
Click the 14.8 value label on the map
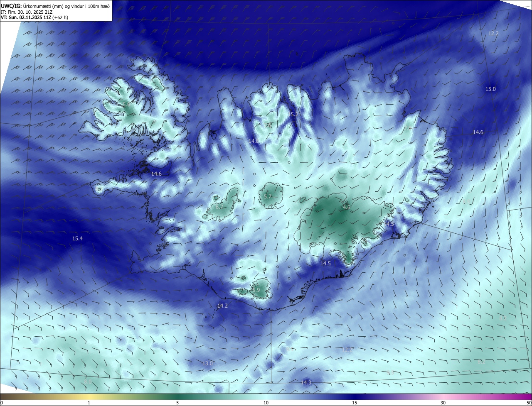pyautogui.click(x=254, y=141)
